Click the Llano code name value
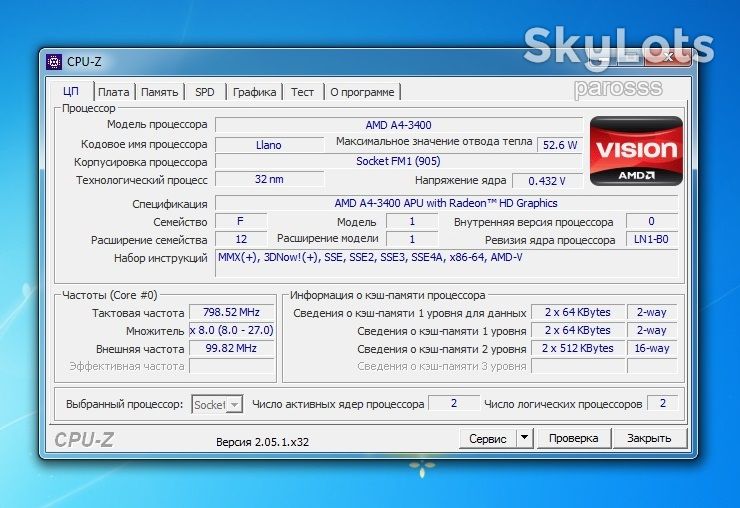The width and height of the screenshot is (740, 508). (x=269, y=145)
